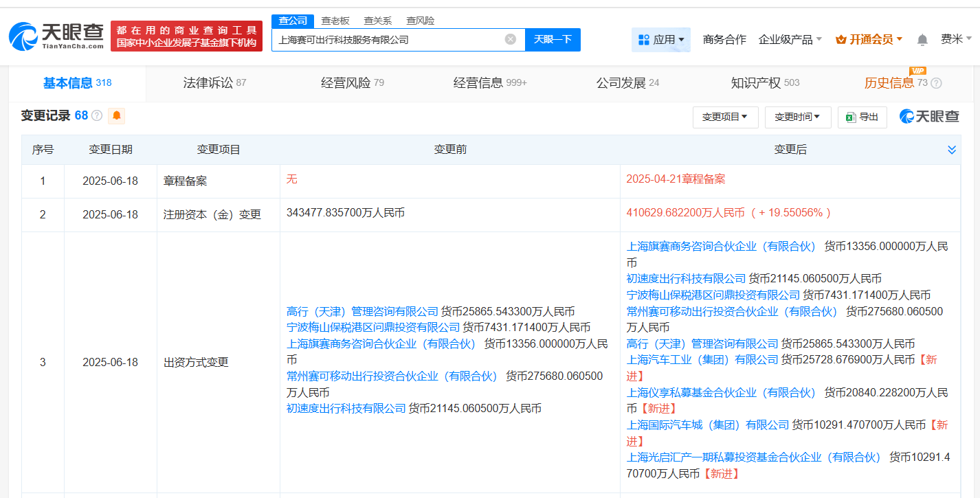Open 上海汽车工业（集团）有限公司 company link
This screenshot has height=498, width=980.
coord(702,360)
